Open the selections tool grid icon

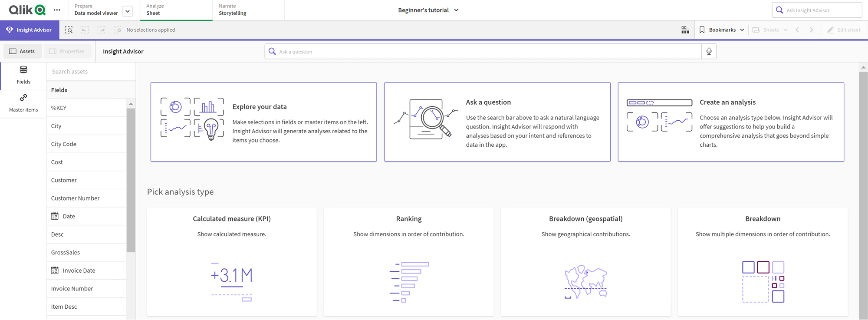(x=685, y=30)
